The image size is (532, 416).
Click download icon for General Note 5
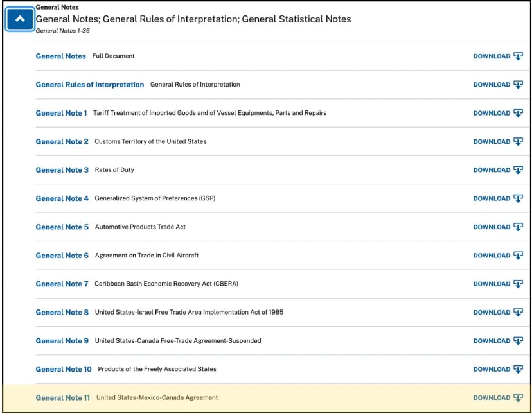(x=518, y=227)
